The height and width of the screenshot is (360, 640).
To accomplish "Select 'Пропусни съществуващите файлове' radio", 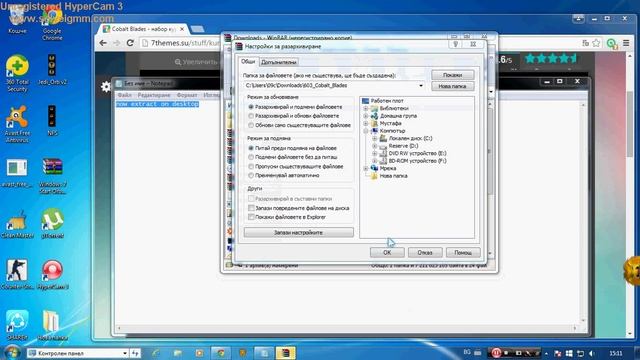I will point(251,167).
